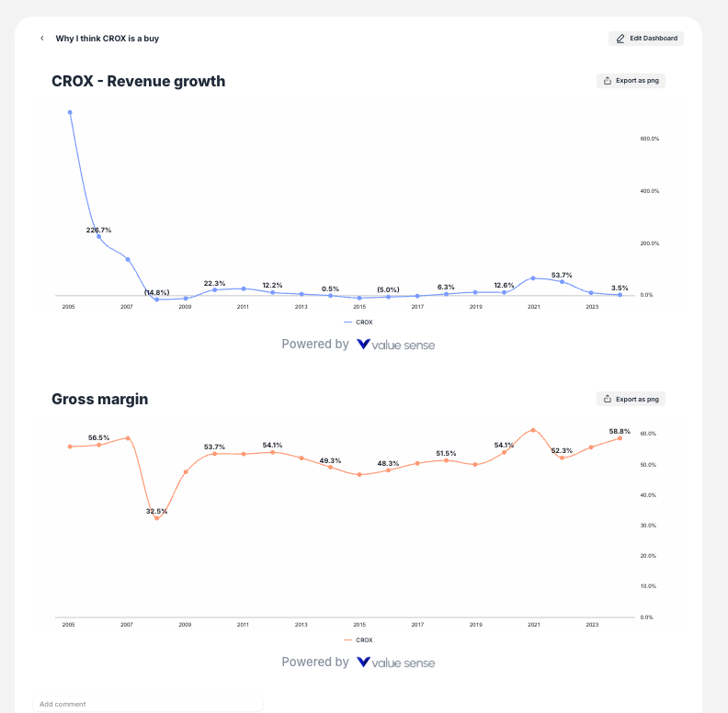Go back using the left chevron arrow

point(42,38)
